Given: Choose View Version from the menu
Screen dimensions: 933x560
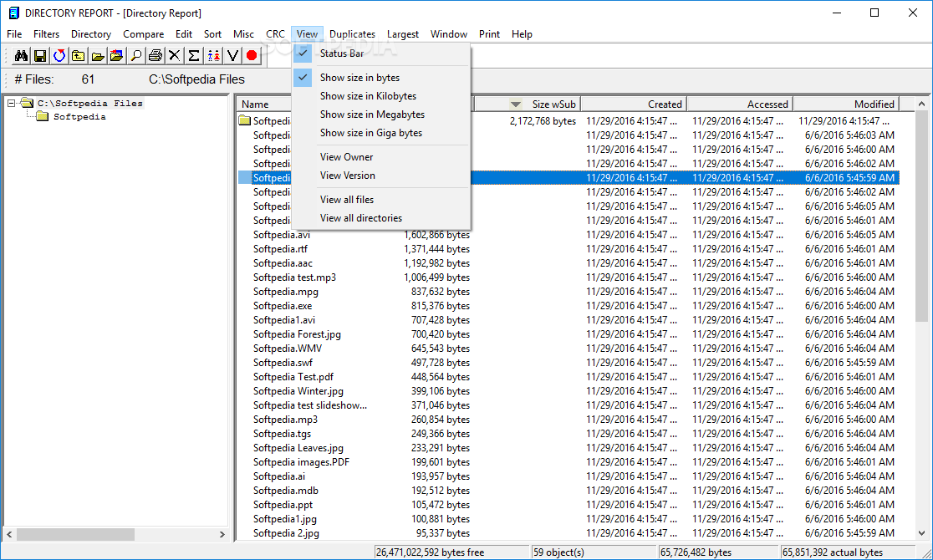Looking at the screenshot, I should (381, 176).
